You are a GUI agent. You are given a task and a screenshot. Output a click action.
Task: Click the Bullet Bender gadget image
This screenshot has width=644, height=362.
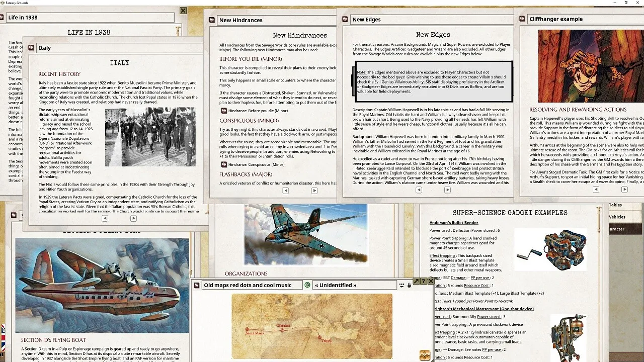tap(550, 250)
